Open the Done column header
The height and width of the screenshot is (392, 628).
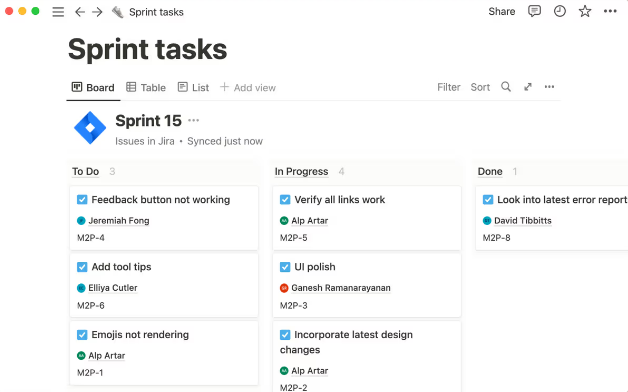click(x=490, y=171)
